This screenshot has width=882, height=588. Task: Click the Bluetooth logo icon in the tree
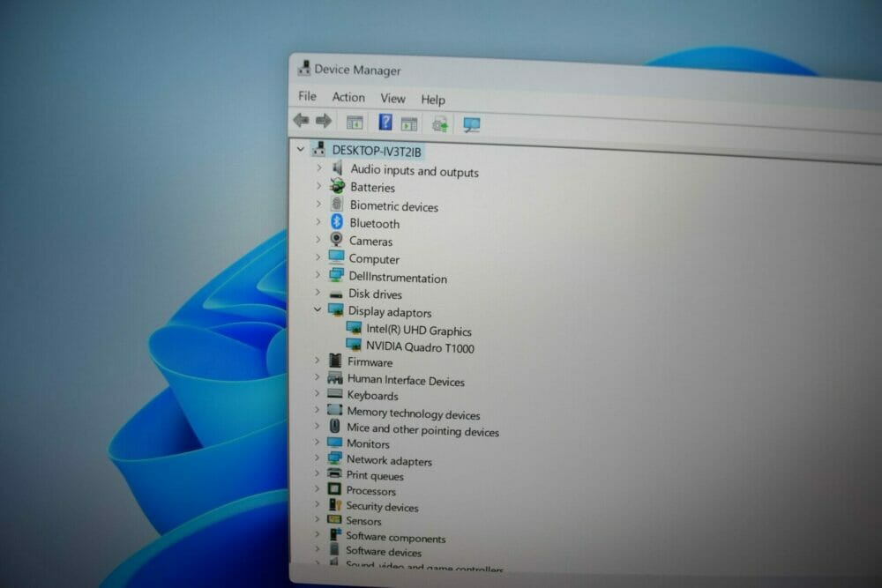(337, 221)
